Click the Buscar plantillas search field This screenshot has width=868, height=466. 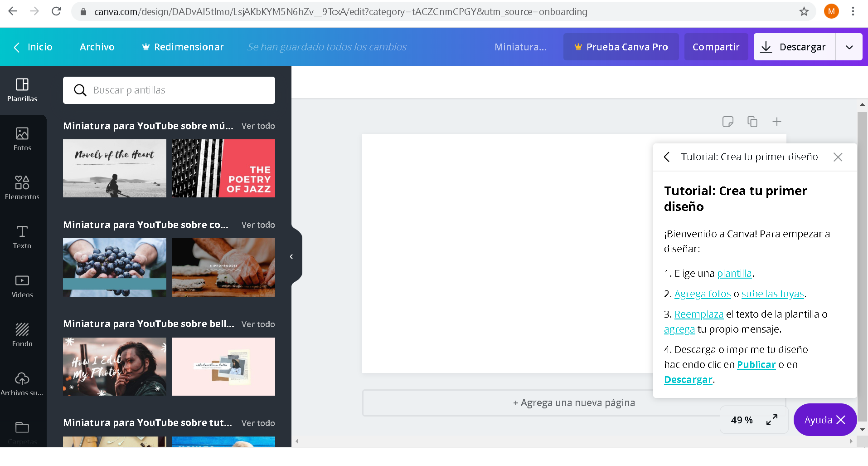[x=169, y=90]
